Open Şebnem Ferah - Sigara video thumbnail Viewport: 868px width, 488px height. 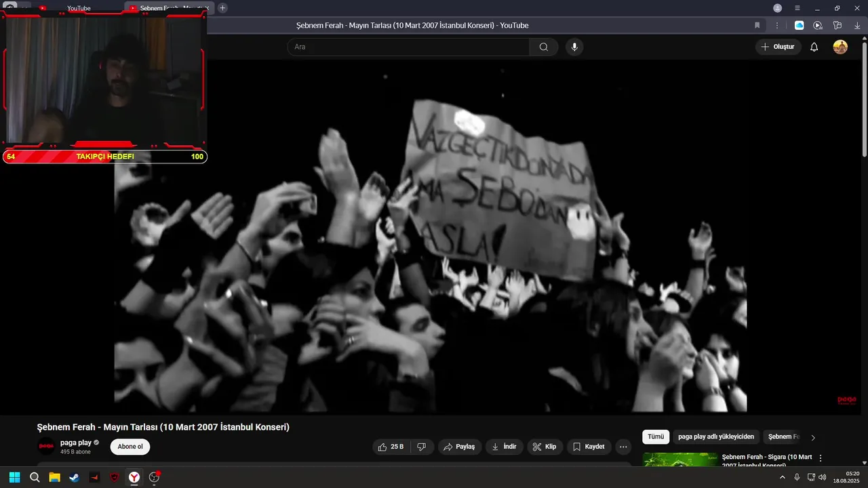point(680,460)
